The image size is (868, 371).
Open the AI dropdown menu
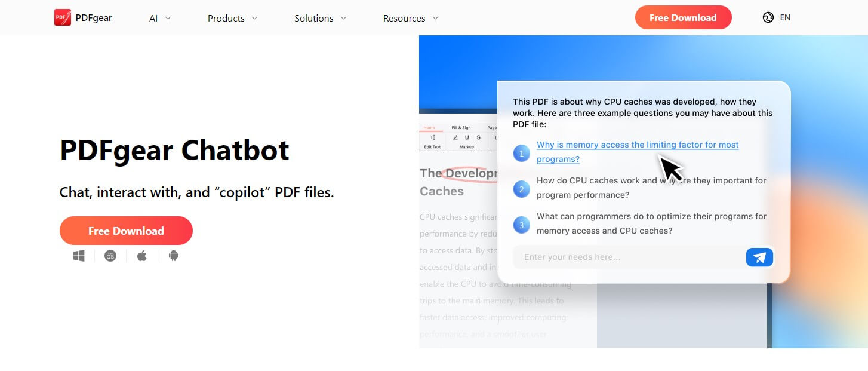pyautogui.click(x=160, y=18)
